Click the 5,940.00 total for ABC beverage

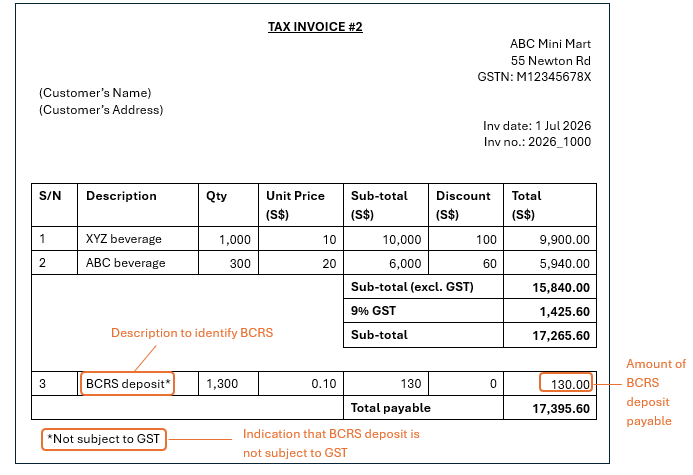pyautogui.click(x=565, y=263)
